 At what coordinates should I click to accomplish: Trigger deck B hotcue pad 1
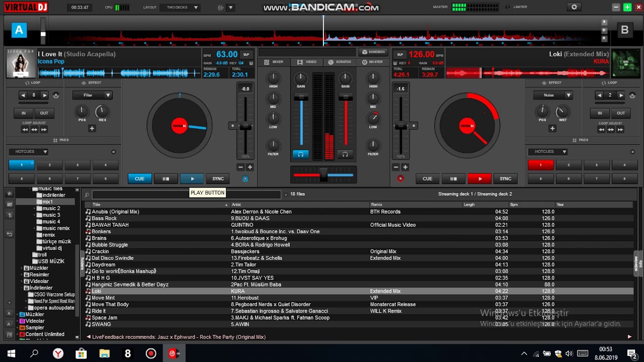(541, 165)
